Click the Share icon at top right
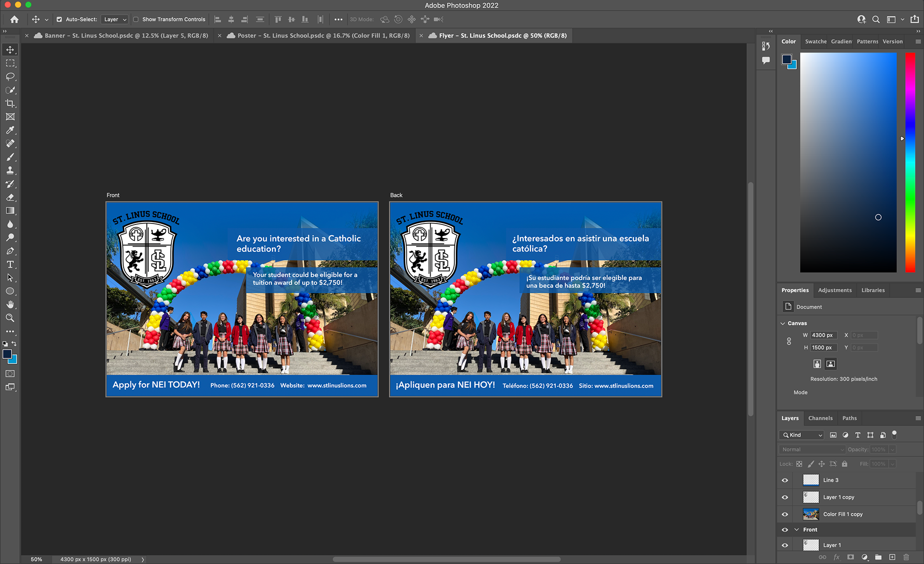924x564 pixels. click(915, 19)
